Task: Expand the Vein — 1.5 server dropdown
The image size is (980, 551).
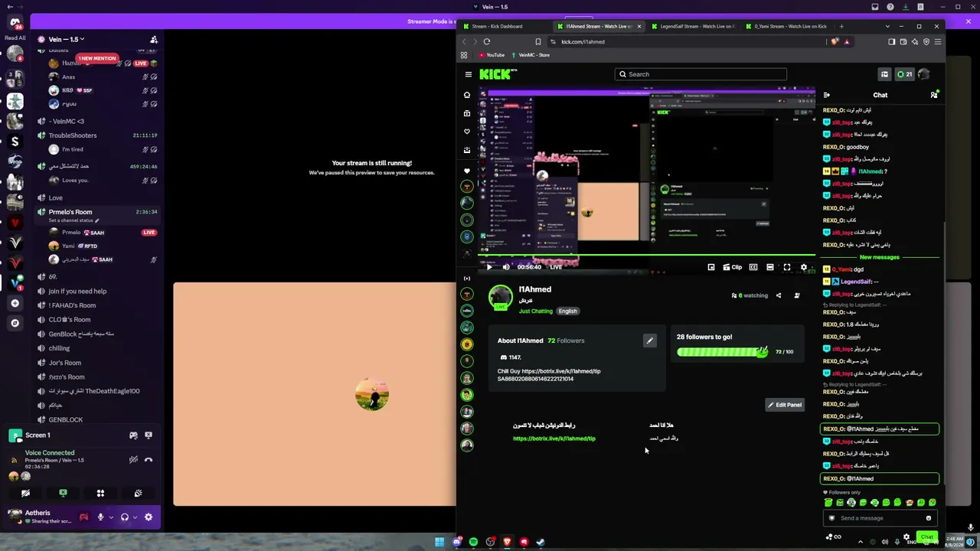Action: (67, 39)
